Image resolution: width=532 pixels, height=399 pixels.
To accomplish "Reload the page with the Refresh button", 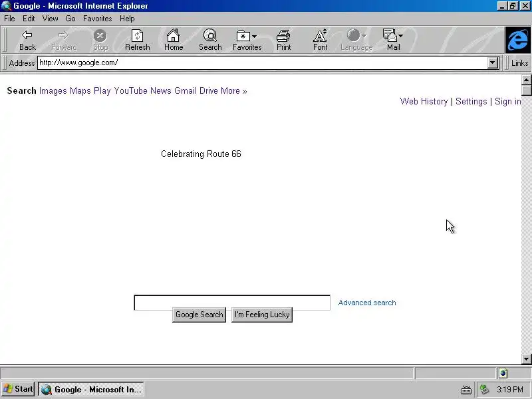I will 138,41.
